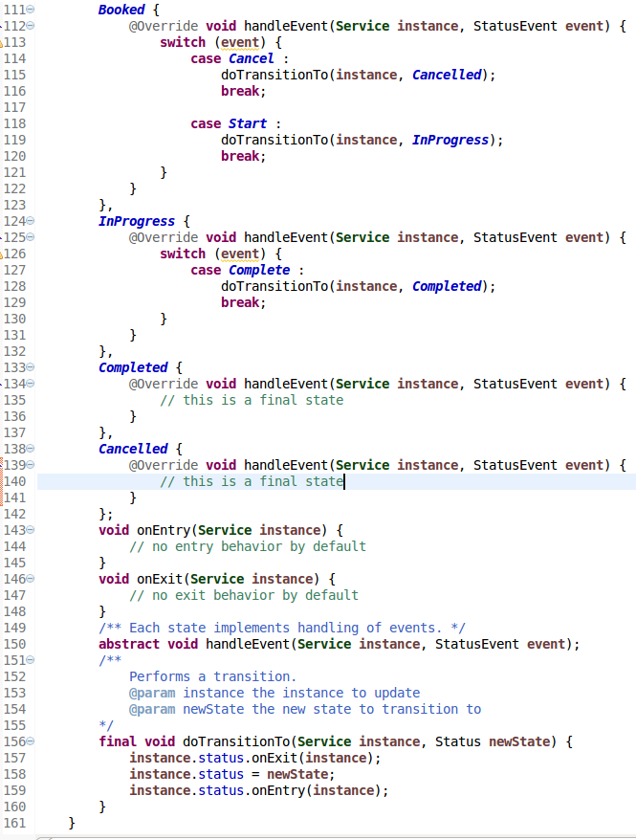
Task: Click the @Override annotation on line 112
Action: (x=164, y=26)
